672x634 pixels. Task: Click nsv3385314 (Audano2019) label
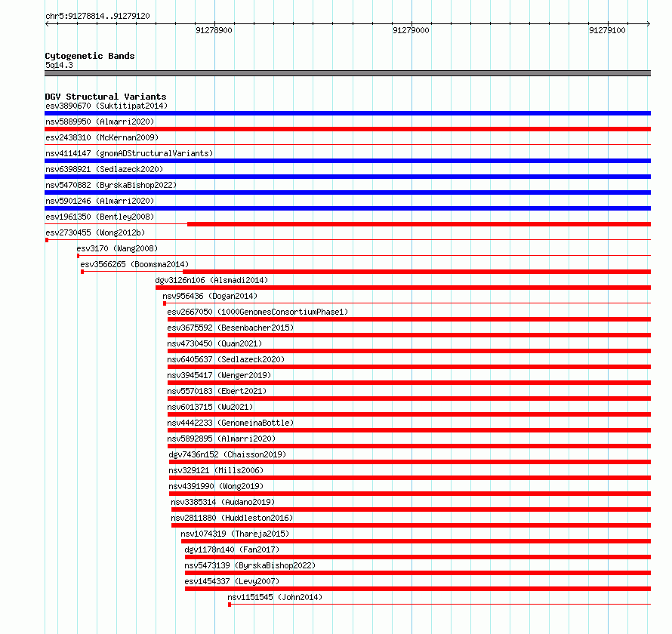(223, 502)
